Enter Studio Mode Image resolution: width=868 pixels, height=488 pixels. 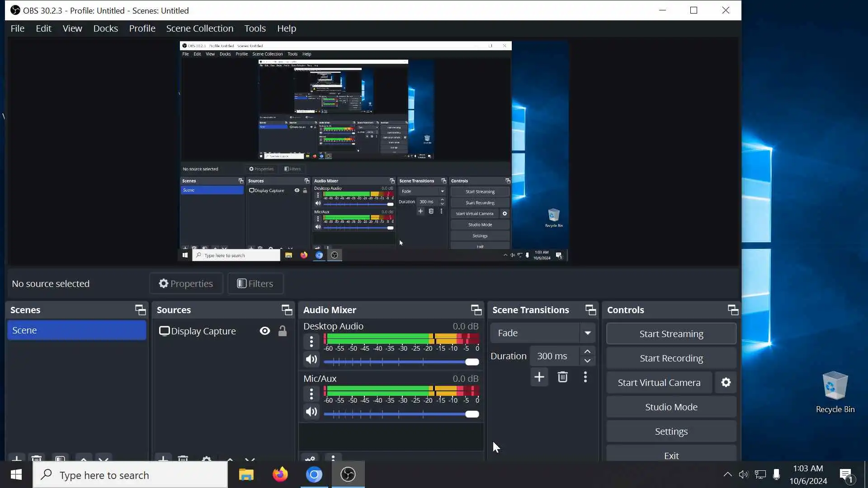[671, 407]
